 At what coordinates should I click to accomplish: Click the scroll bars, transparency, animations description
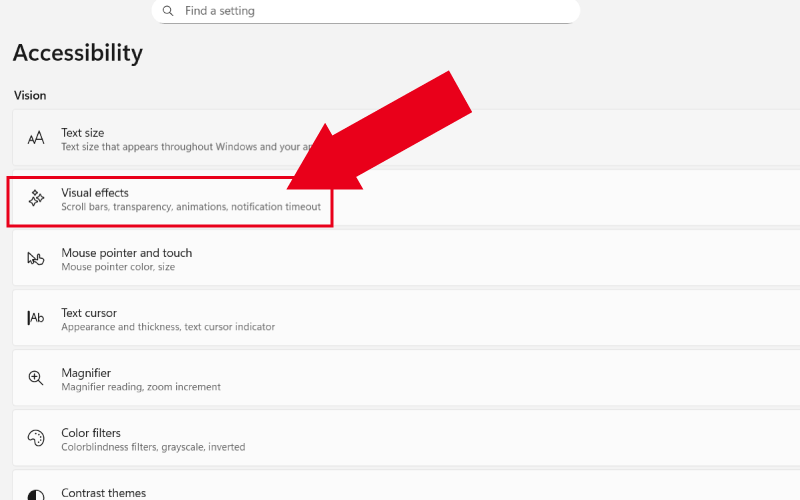[191, 207]
